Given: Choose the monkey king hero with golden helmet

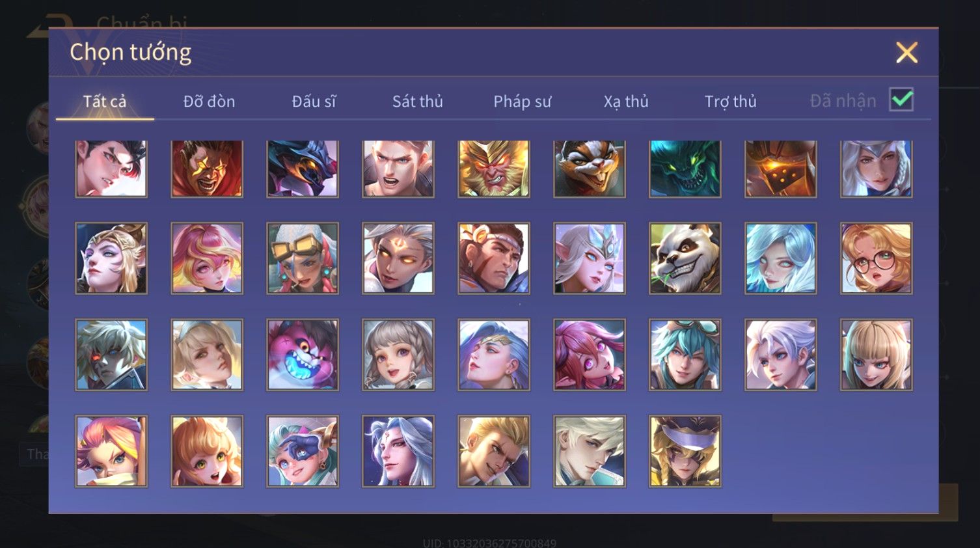Looking at the screenshot, I should coord(493,169).
